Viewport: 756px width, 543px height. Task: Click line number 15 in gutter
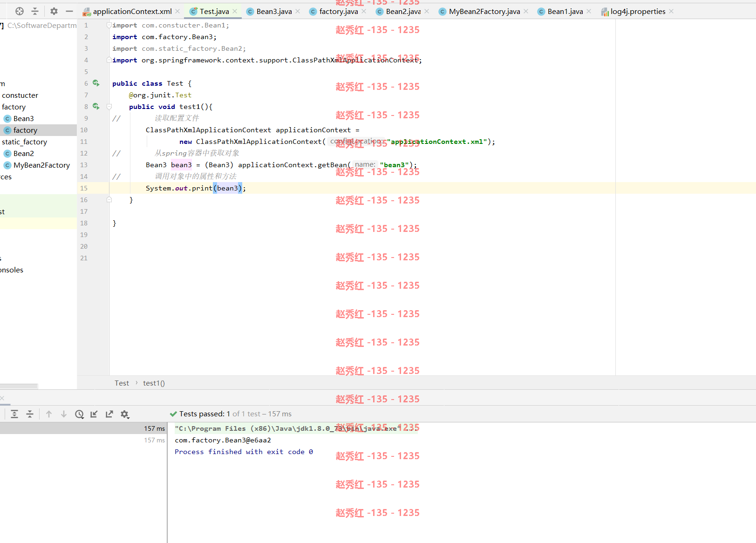point(84,188)
